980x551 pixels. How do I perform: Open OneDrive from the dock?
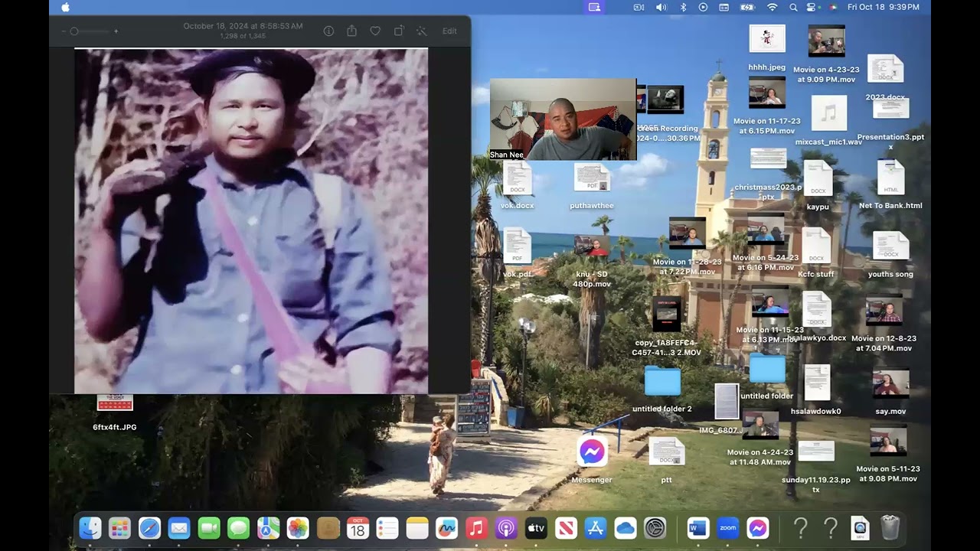tap(626, 528)
